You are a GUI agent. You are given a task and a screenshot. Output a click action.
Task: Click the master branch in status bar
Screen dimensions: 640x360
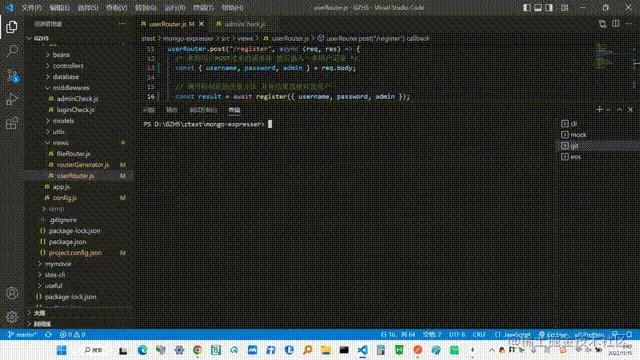coord(22,335)
